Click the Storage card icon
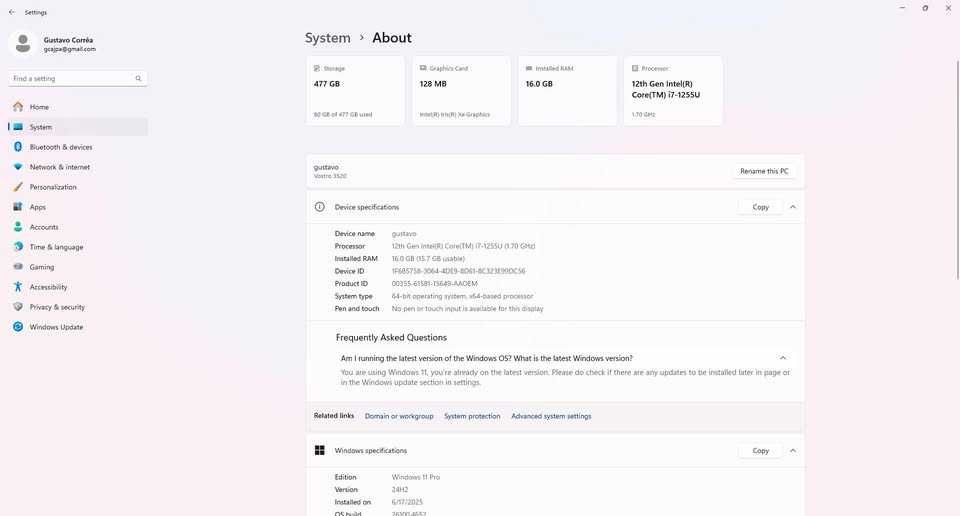This screenshot has width=960, height=516. click(317, 68)
